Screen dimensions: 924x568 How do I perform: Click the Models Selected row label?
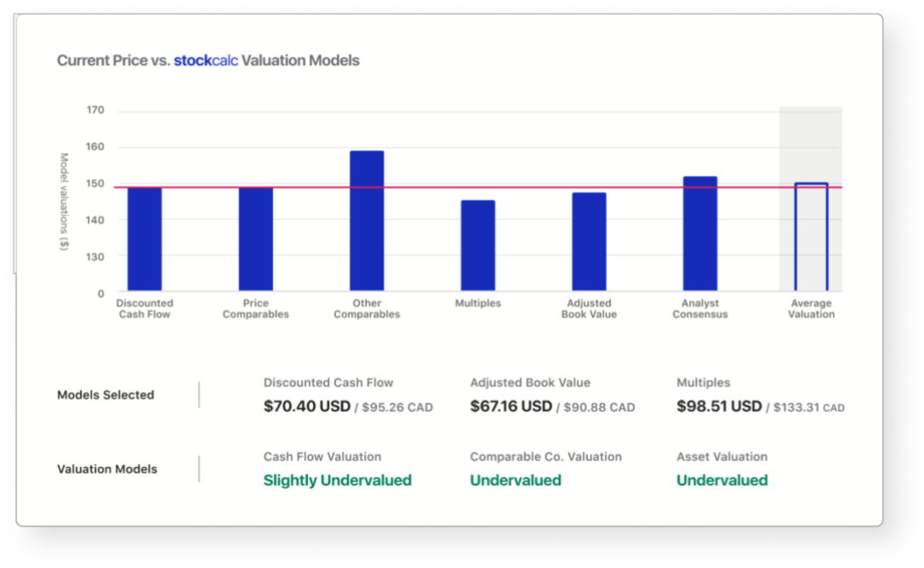coord(106,395)
